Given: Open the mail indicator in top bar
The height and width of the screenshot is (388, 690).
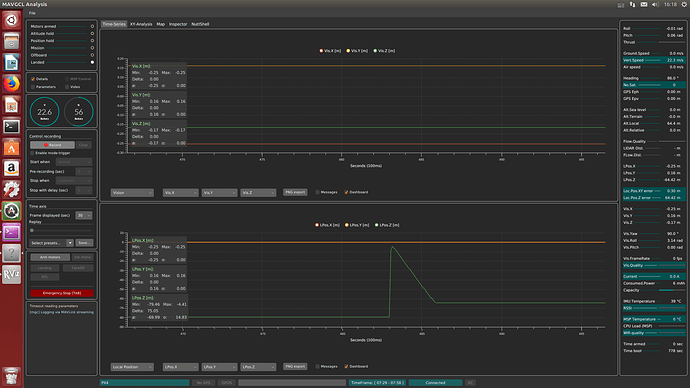Looking at the screenshot, I should [x=644, y=4].
